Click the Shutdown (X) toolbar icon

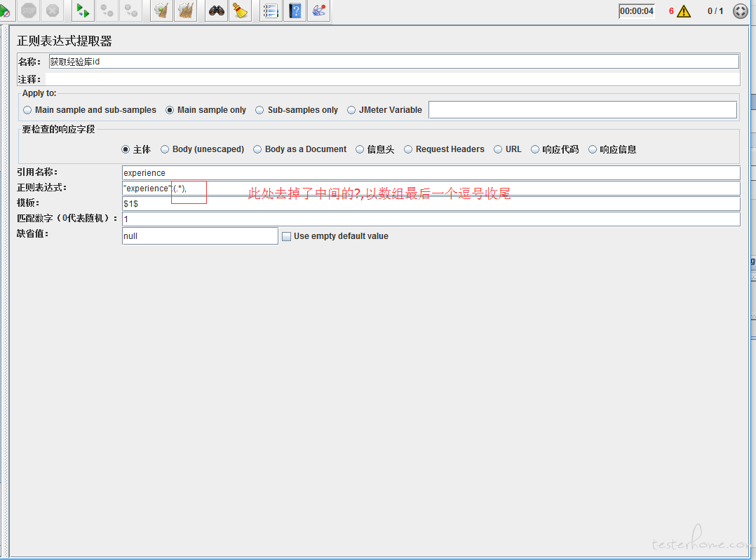(x=53, y=11)
